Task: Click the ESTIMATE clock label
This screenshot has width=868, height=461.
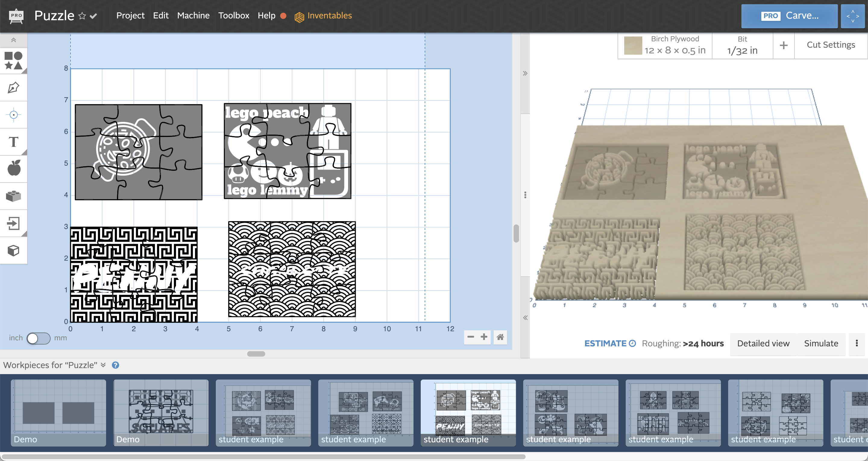Action: [x=610, y=343]
